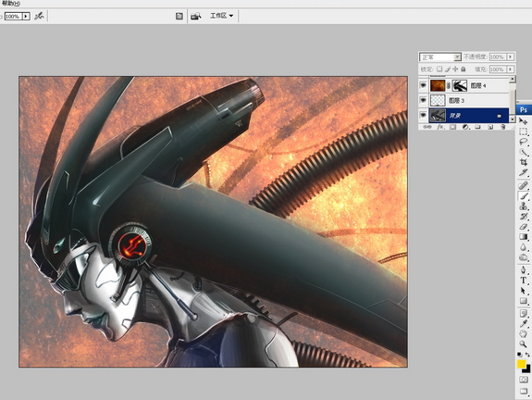This screenshot has height=400, width=532.
Task: Select the Eyedropper tool
Action: 523,323
